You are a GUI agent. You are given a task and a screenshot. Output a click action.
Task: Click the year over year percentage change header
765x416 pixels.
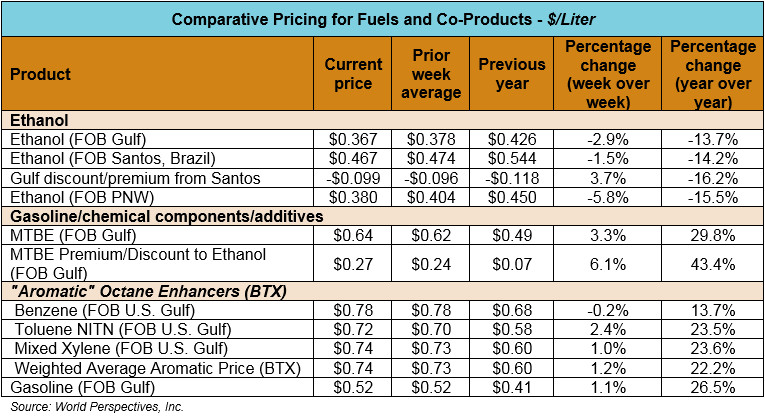tap(711, 74)
